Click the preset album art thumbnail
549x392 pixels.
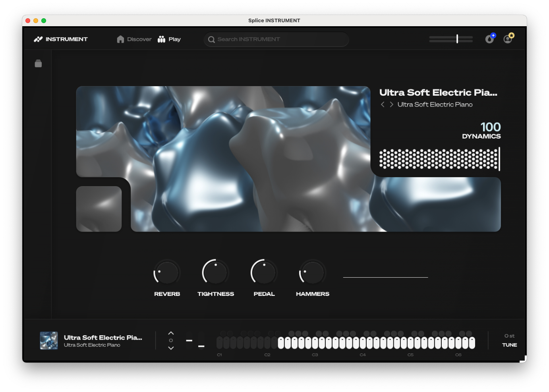49,341
